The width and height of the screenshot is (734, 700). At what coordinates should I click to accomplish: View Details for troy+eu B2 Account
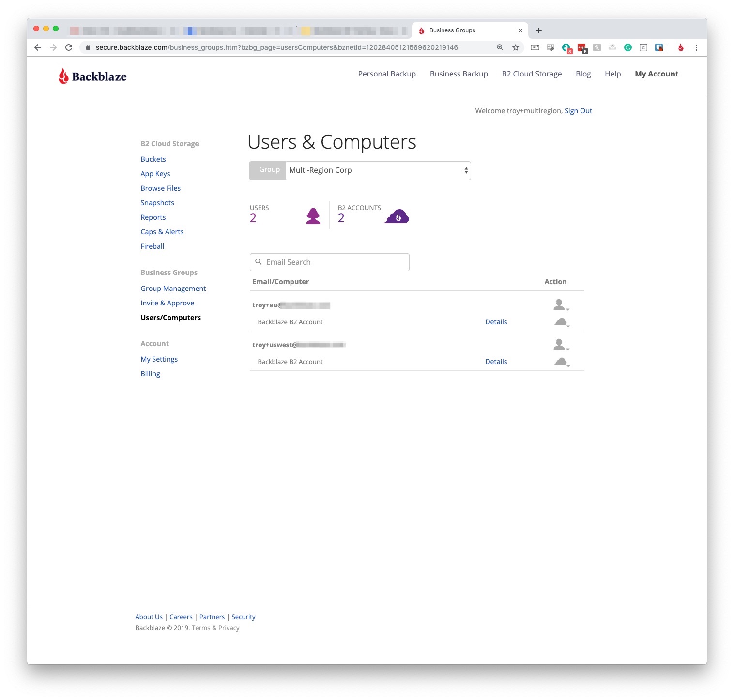496,322
